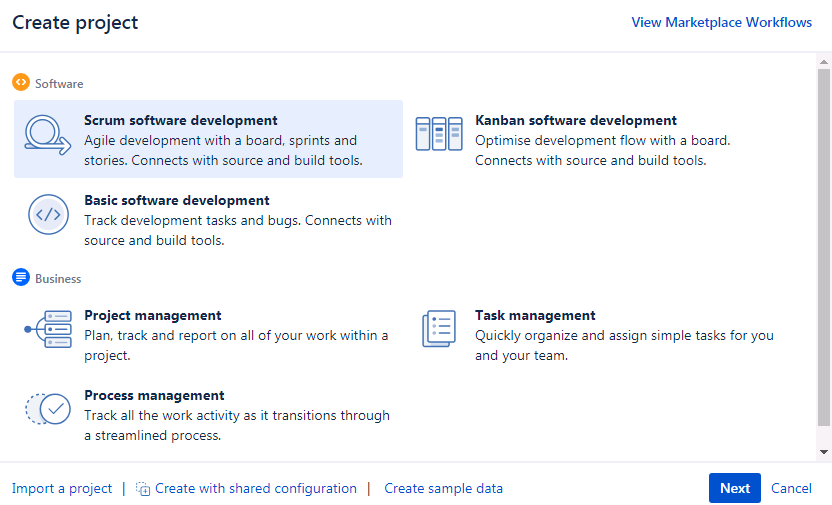This screenshot has width=832, height=505.
Task: Choose Kanban software development title
Action: pyautogui.click(x=576, y=120)
